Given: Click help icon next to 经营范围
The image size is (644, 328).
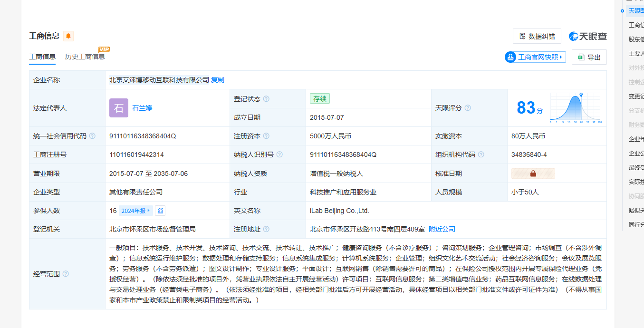Looking at the screenshot, I should (66, 274).
